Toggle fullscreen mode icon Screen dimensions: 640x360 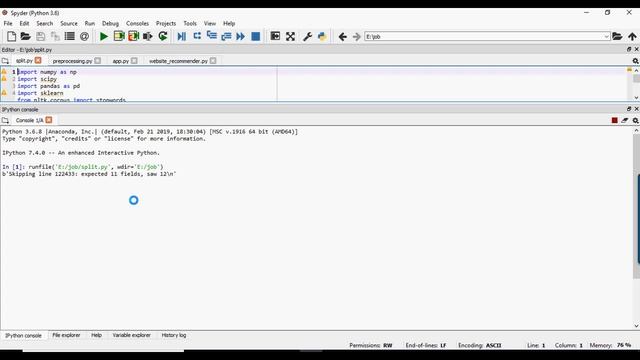290,36
